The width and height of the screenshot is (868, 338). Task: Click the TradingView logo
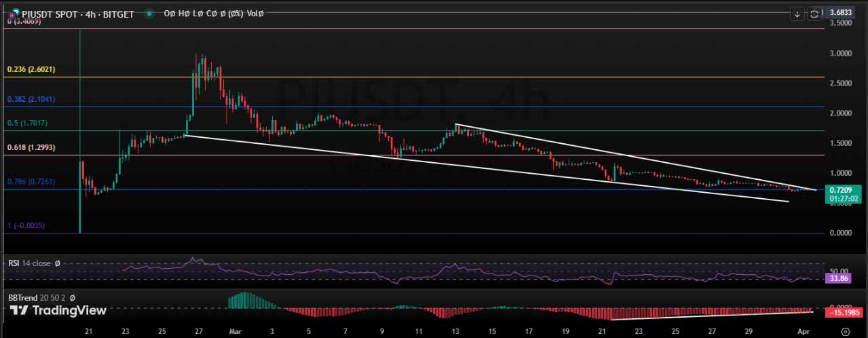pyautogui.click(x=58, y=311)
